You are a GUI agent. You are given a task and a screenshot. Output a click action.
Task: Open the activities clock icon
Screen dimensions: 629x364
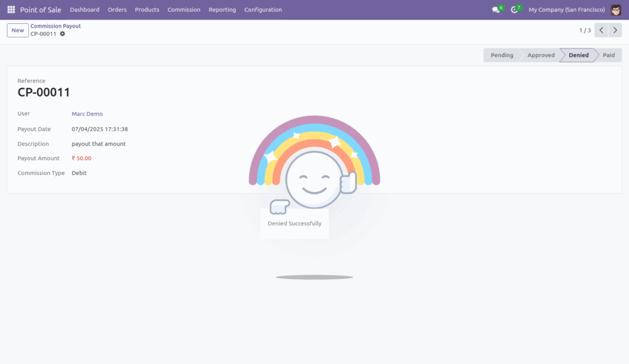pyautogui.click(x=516, y=9)
